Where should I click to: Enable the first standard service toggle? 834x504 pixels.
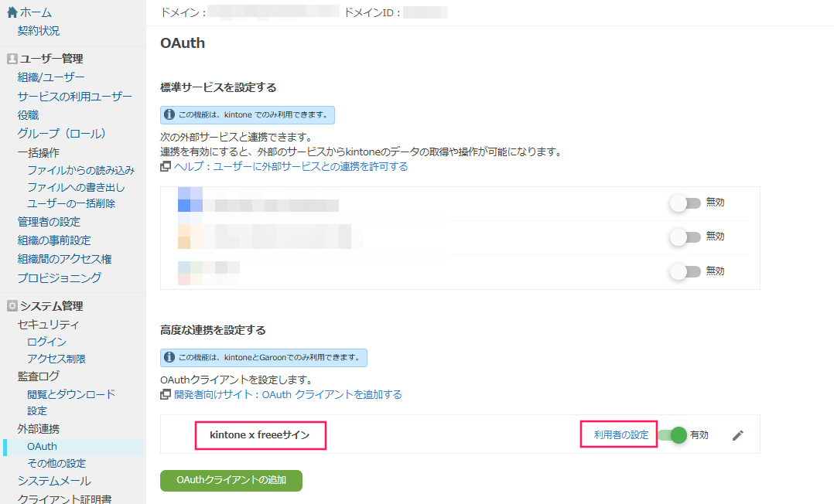pos(685,203)
